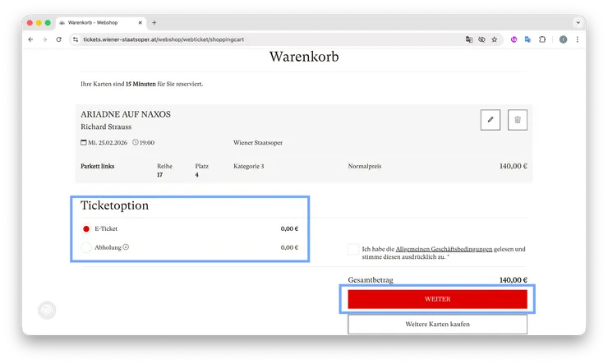Open site information icon in address bar
The height and width of the screenshot is (364, 608).
point(76,39)
